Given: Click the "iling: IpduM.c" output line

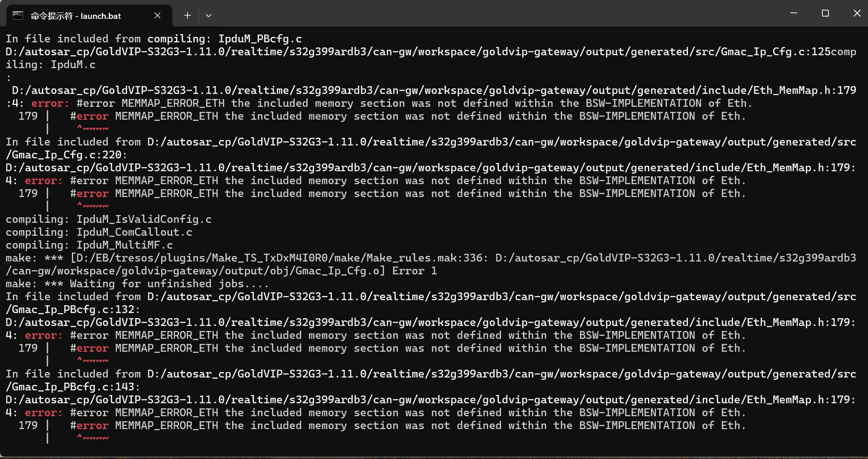Looking at the screenshot, I should coord(51,65).
